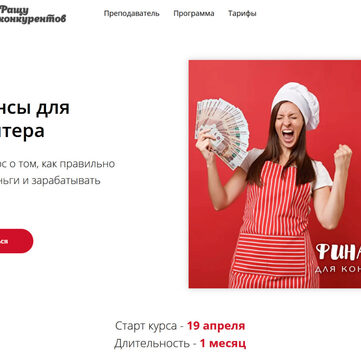
Task: Click the Длительность label
Action: 152,343
